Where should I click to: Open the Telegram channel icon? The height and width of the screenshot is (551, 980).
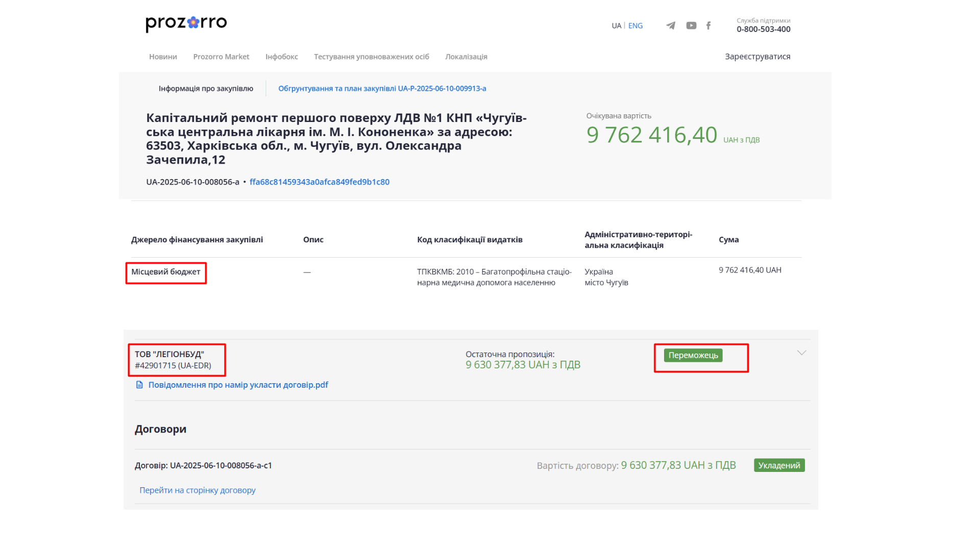[x=671, y=26]
